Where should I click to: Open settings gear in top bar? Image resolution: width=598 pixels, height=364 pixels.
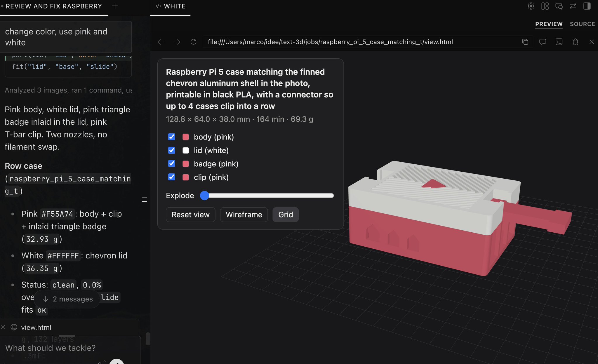(531, 6)
